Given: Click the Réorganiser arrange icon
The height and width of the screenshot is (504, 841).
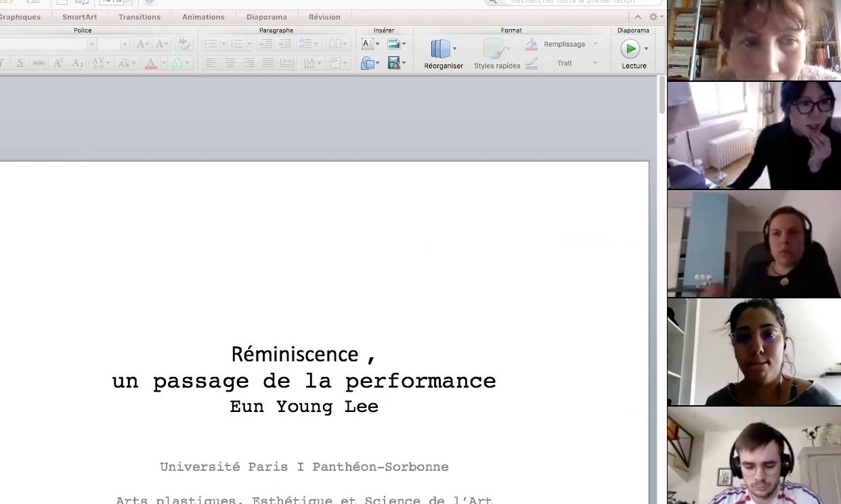Looking at the screenshot, I should pyautogui.click(x=441, y=49).
